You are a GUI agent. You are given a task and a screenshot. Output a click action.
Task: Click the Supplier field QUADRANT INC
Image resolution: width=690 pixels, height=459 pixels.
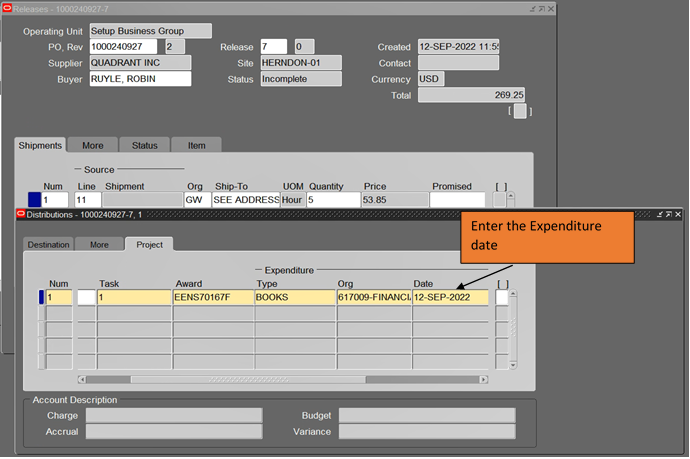click(140, 62)
